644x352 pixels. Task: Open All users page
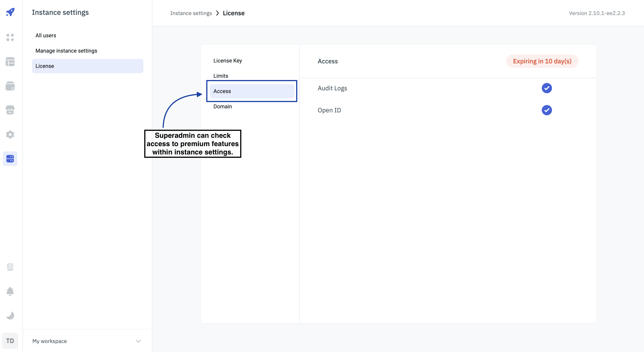coord(46,36)
